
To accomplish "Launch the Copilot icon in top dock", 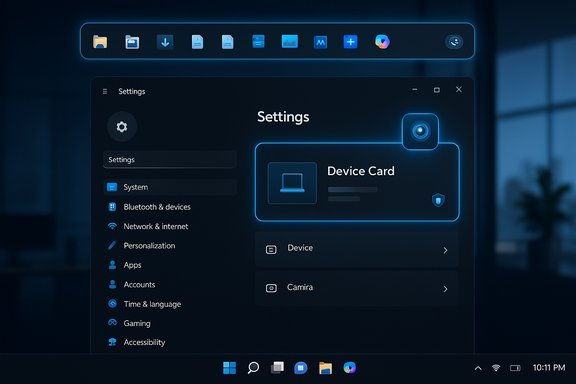I will [382, 42].
